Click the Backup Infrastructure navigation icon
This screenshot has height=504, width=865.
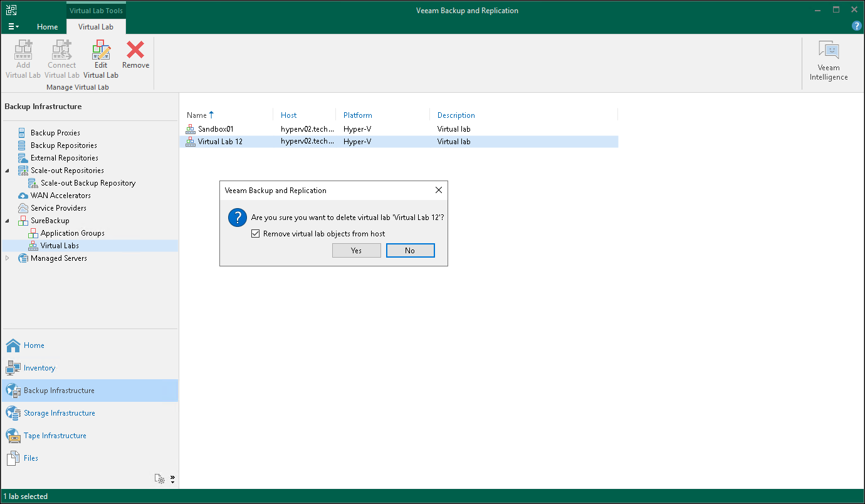13,391
